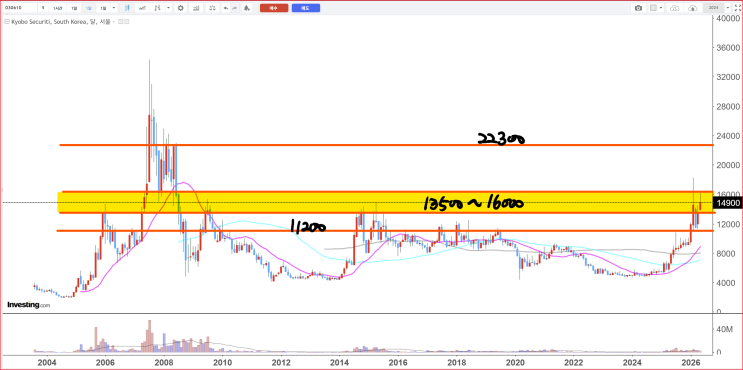Click the 2008 label on time axis
The width and height of the screenshot is (743, 370).
pyautogui.click(x=164, y=362)
